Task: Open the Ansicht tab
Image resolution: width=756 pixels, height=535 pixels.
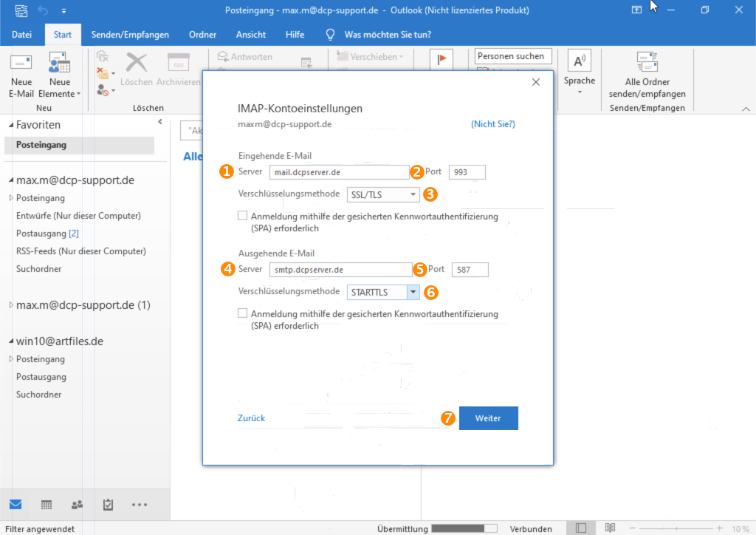Action: (x=251, y=34)
